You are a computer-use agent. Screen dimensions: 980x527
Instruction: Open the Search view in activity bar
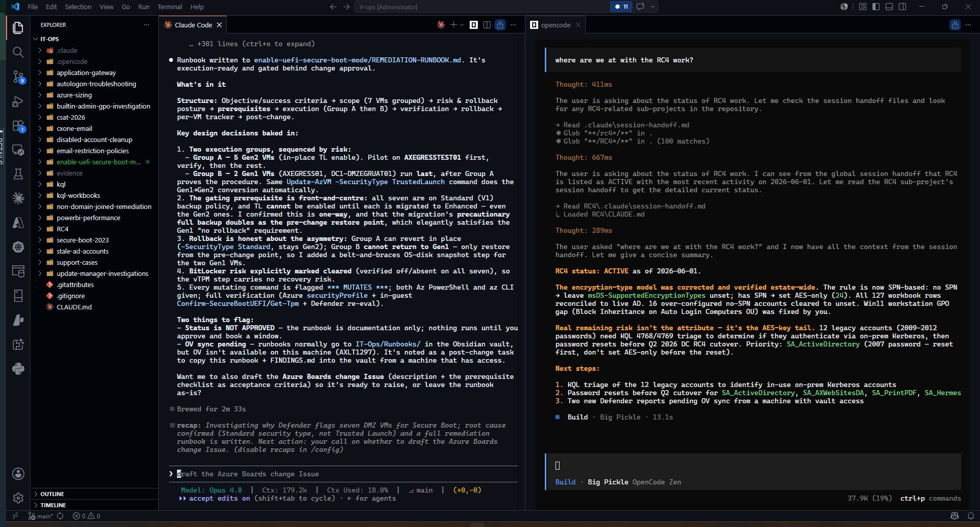pos(18,52)
